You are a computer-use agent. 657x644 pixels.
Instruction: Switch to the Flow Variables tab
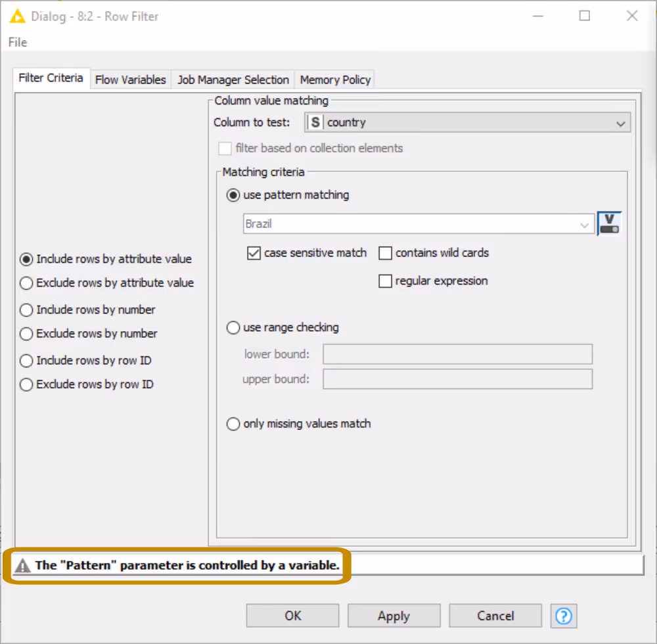(130, 80)
